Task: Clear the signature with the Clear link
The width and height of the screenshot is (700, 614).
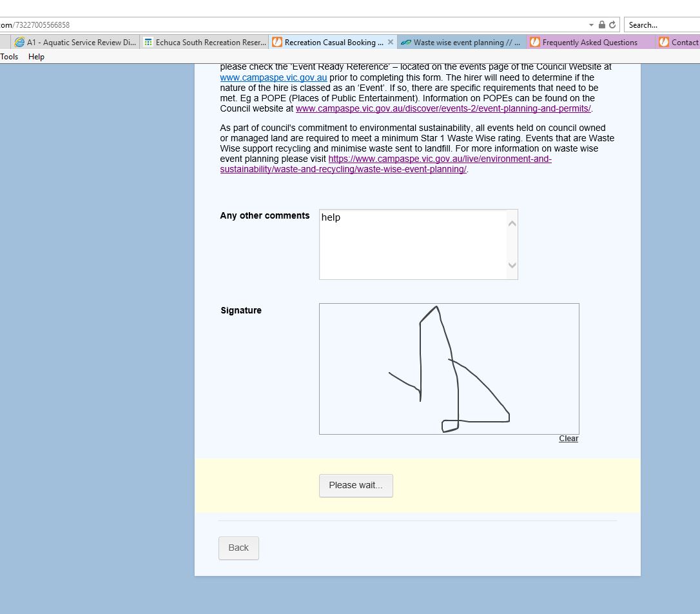Action: coord(569,439)
